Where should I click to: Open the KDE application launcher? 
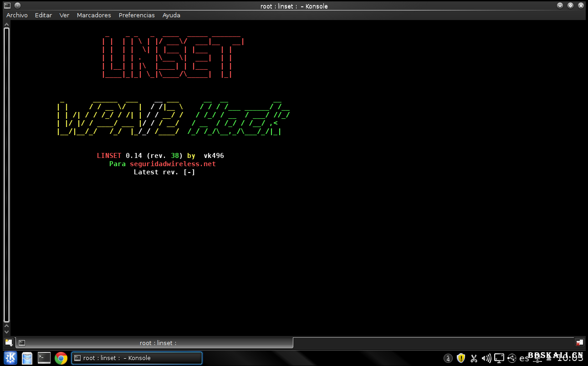(10, 358)
